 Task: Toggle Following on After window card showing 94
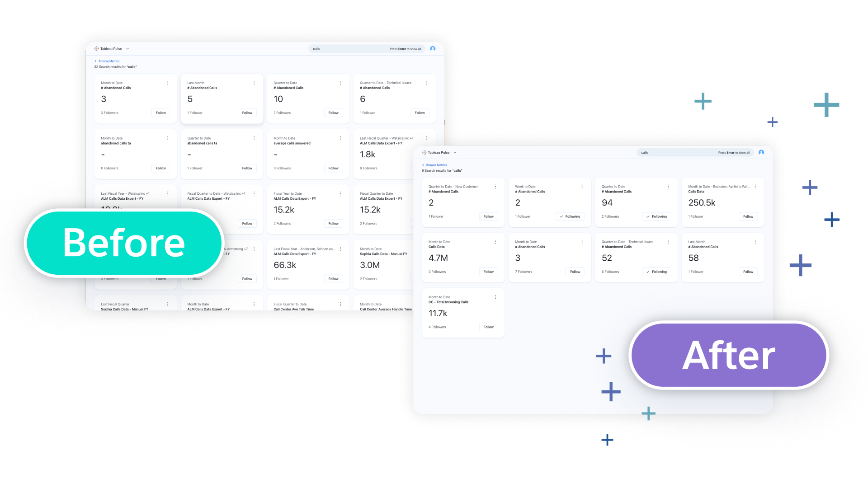(657, 216)
